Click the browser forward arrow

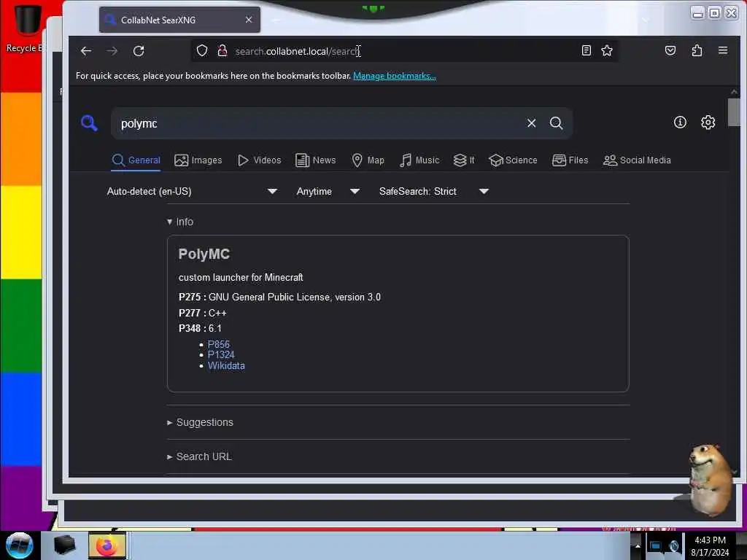tap(112, 51)
